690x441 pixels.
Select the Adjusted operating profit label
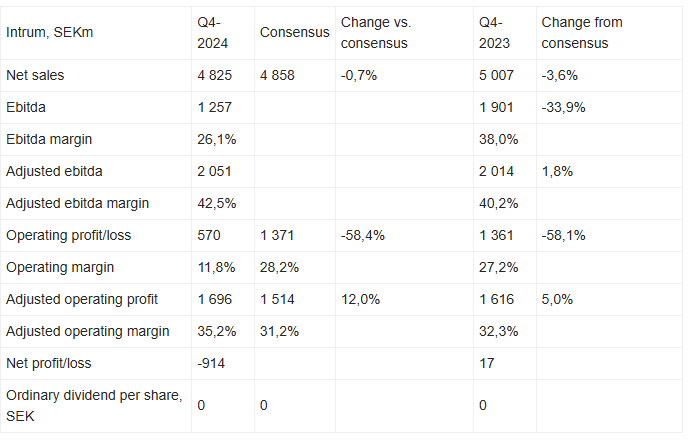pos(80,299)
